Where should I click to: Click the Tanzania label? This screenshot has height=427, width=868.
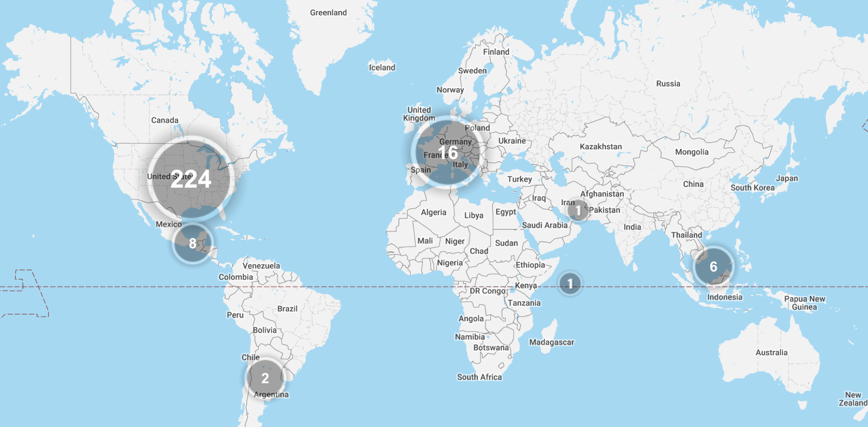pyautogui.click(x=524, y=303)
